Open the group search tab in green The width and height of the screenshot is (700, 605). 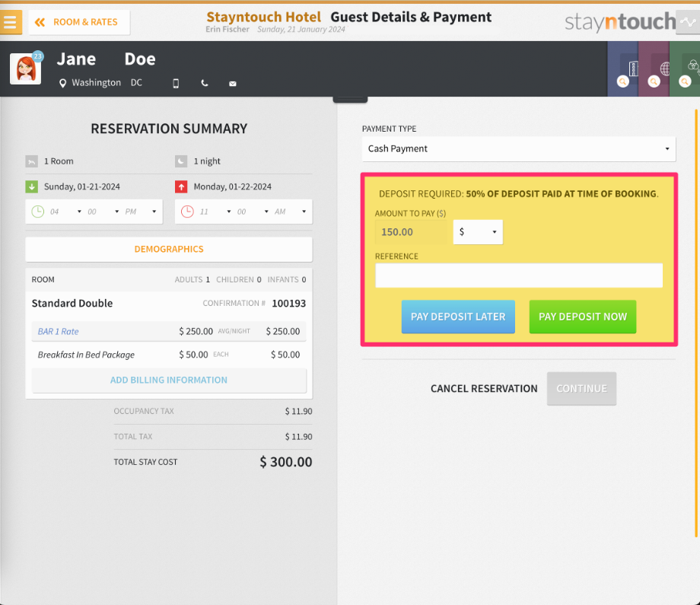pos(685,69)
